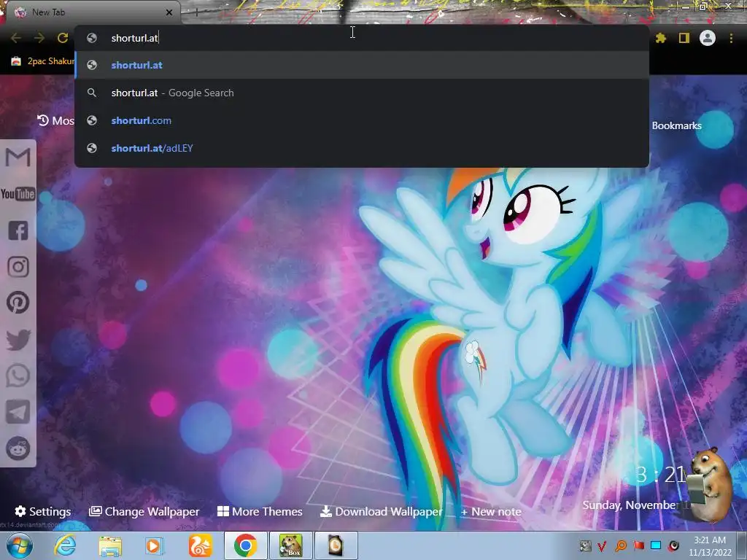This screenshot has height=560, width=747.
Task: Open More Themes
Action: coord(260,511)
